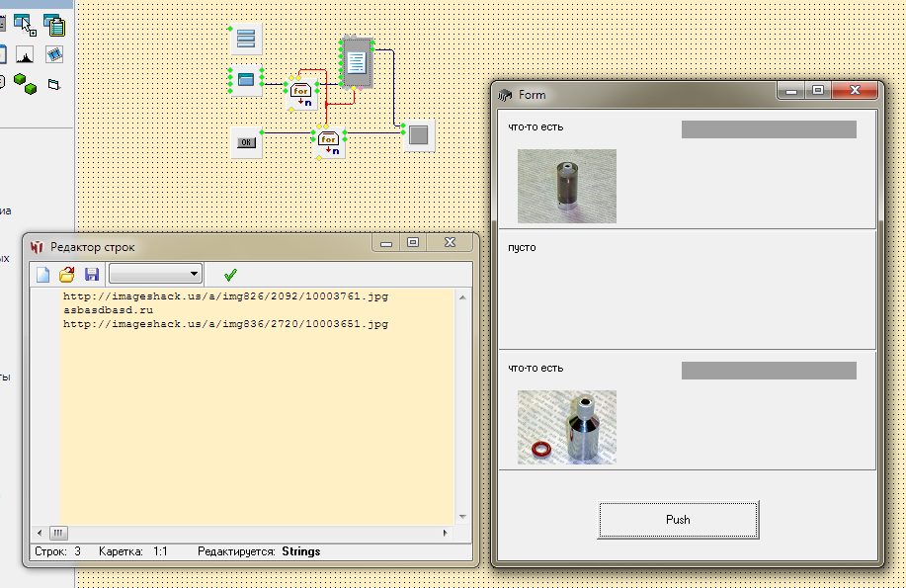Apply changes with the green checkmark
Screen dimensions: 906x588
point(230,275)
